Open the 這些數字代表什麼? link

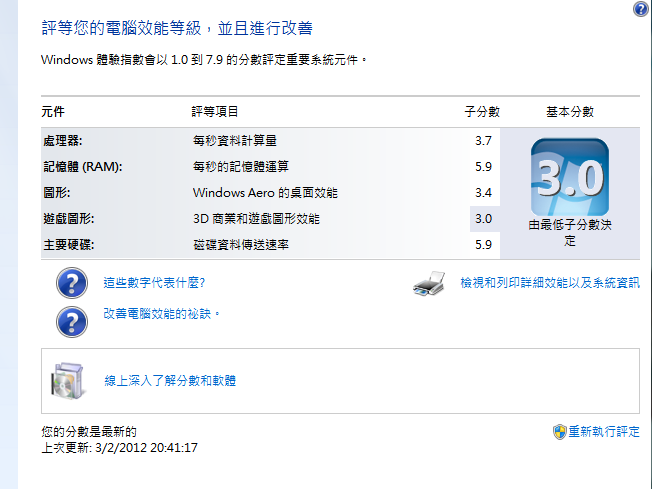(155, 284)
